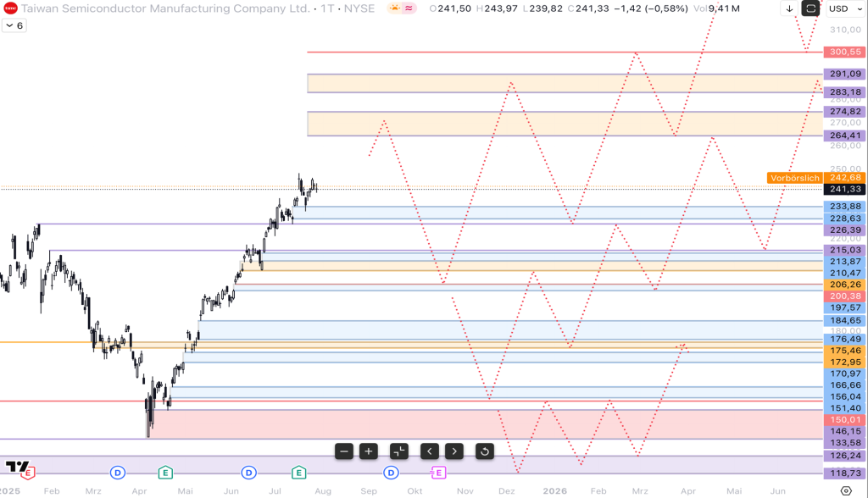Screen dimensions: 868x498
Task: Open chart settings gear icon
Action: tap(846, 491)
